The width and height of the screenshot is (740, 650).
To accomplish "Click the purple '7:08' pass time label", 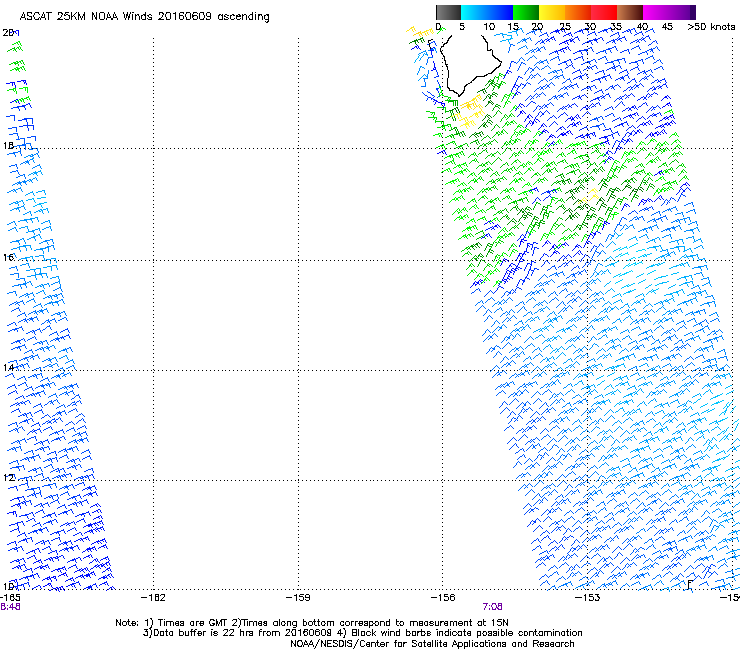I will 492,607.
